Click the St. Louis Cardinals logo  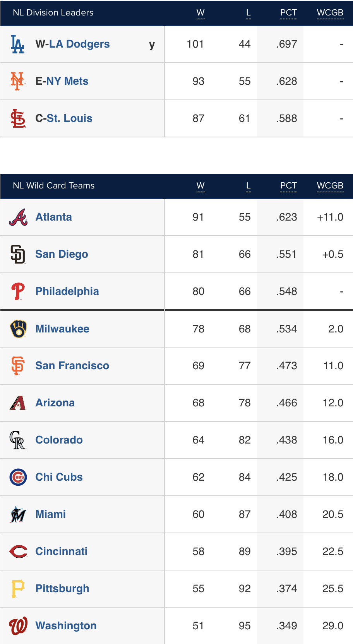click(18, 118)
